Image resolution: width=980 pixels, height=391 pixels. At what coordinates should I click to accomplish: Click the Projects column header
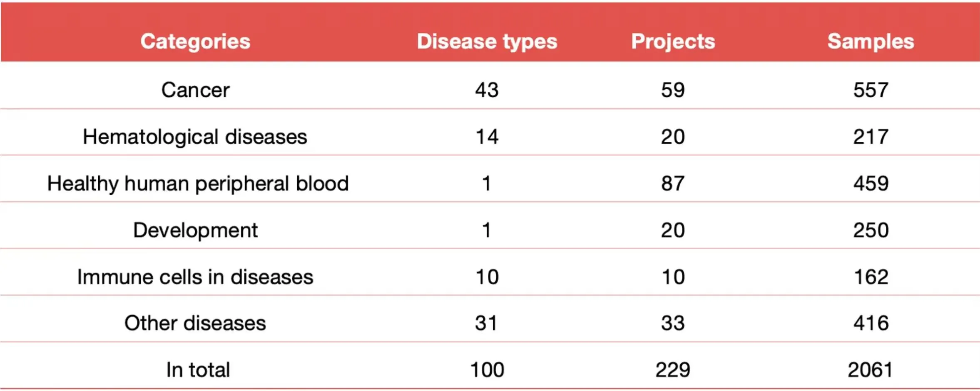673,41
